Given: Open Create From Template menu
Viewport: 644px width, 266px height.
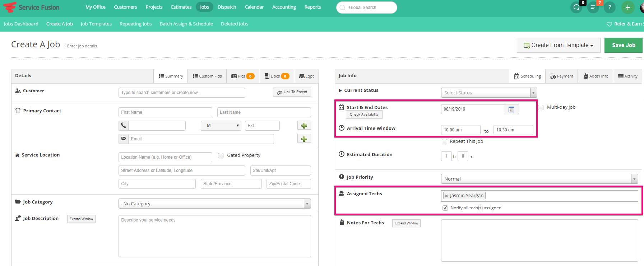Looking at the screenshot, I should tap(558, 45).
